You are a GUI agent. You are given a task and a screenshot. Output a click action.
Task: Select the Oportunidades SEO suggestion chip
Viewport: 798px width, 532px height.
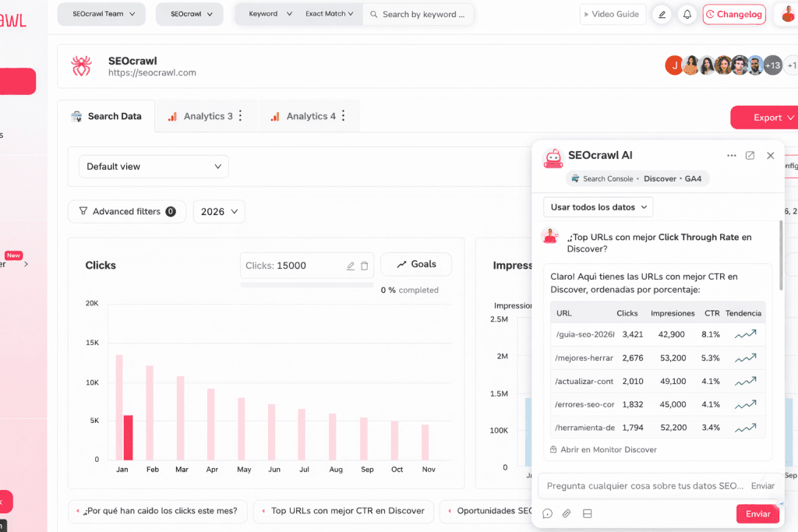pos(486,511)
